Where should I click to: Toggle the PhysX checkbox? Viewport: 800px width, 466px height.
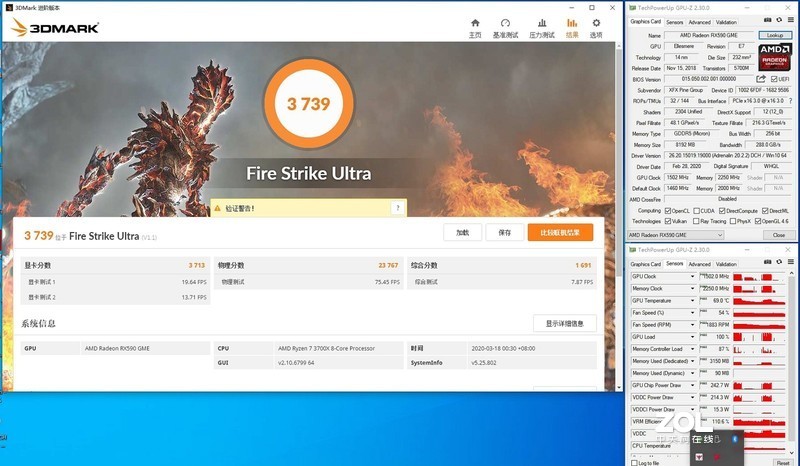tap(733, 222)
